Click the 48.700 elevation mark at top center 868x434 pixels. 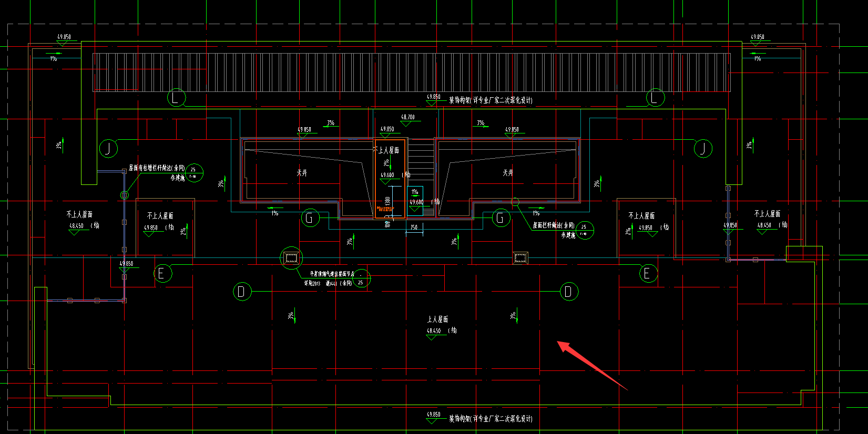click(x=408, y=118)
